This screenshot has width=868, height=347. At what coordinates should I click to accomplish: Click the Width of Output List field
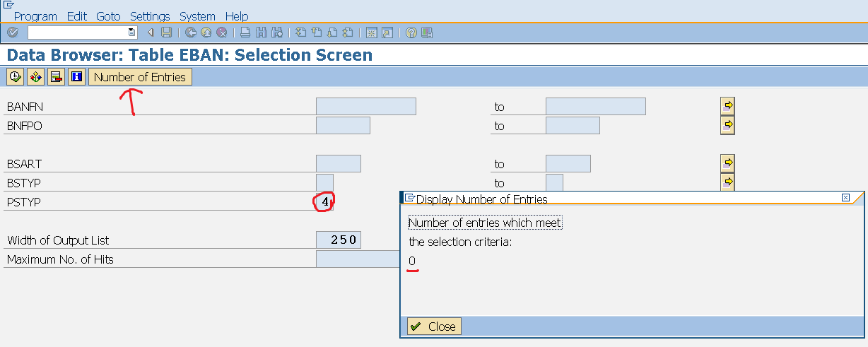coord(339,240)
